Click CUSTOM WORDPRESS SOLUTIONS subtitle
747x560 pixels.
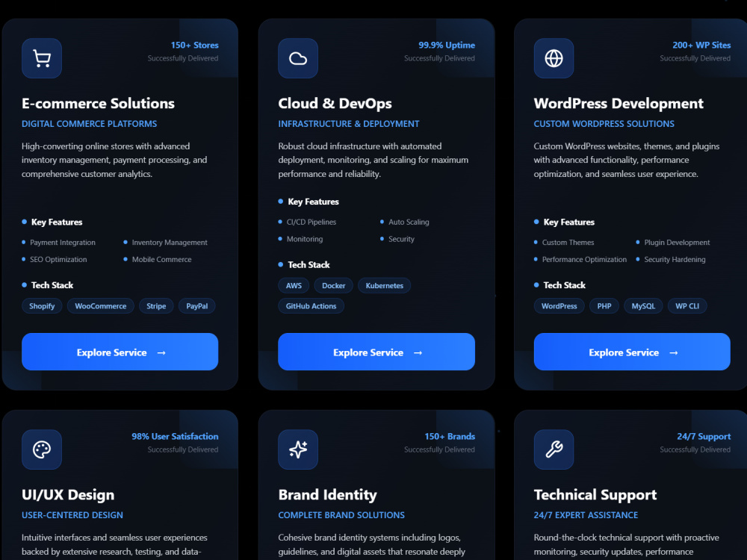coord(604,124)
